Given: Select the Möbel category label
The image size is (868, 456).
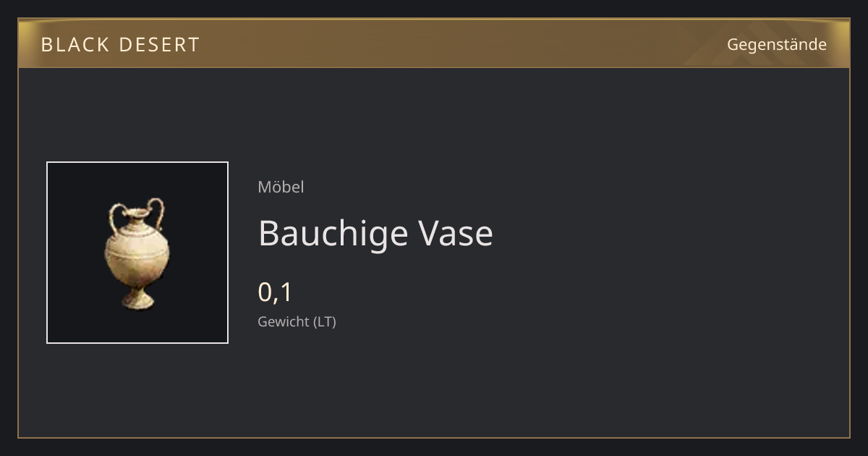Looking at the screenshot, I should 281,187.
